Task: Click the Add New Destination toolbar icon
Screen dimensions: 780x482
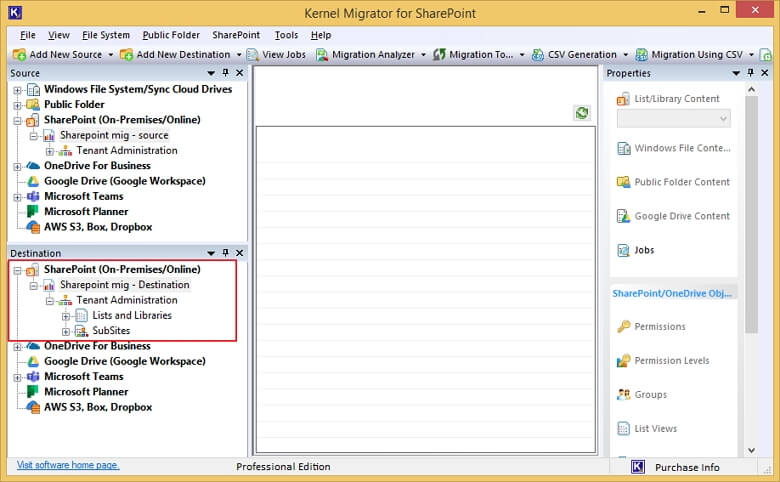Action: [x=127, y=55]
